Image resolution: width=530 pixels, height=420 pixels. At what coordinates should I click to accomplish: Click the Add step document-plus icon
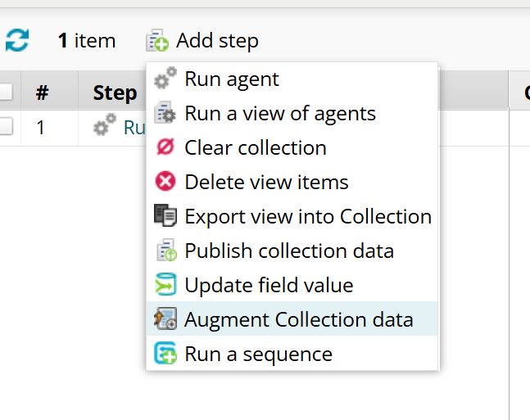tap(157, 40)
